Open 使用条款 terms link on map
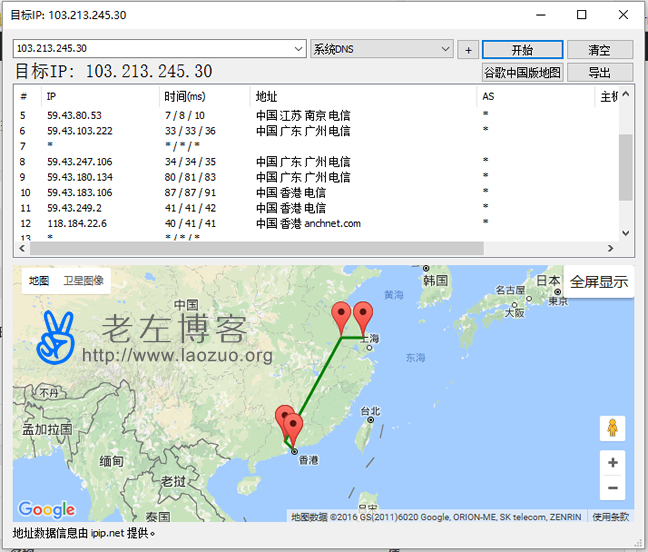This screenshot has height=552, width=648. point(610,517)
